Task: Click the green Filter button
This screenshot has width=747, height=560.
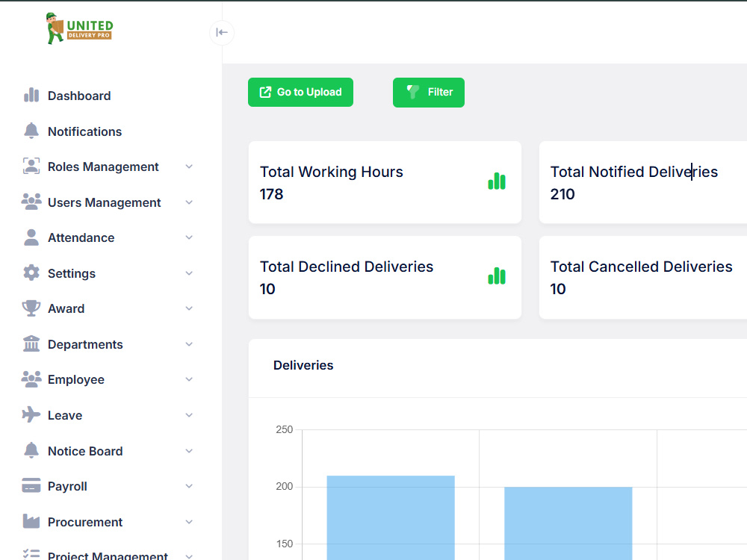Action: (429, 93)
